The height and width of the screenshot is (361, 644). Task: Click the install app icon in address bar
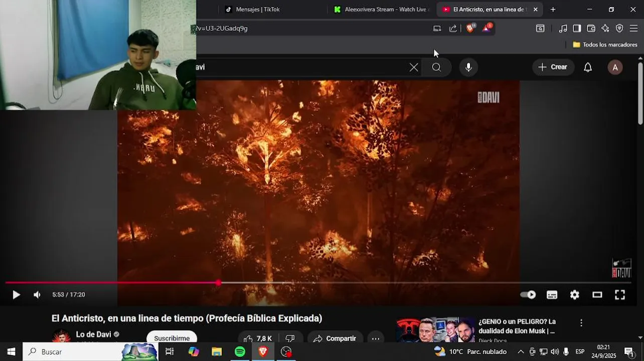[x=437, y=29]
